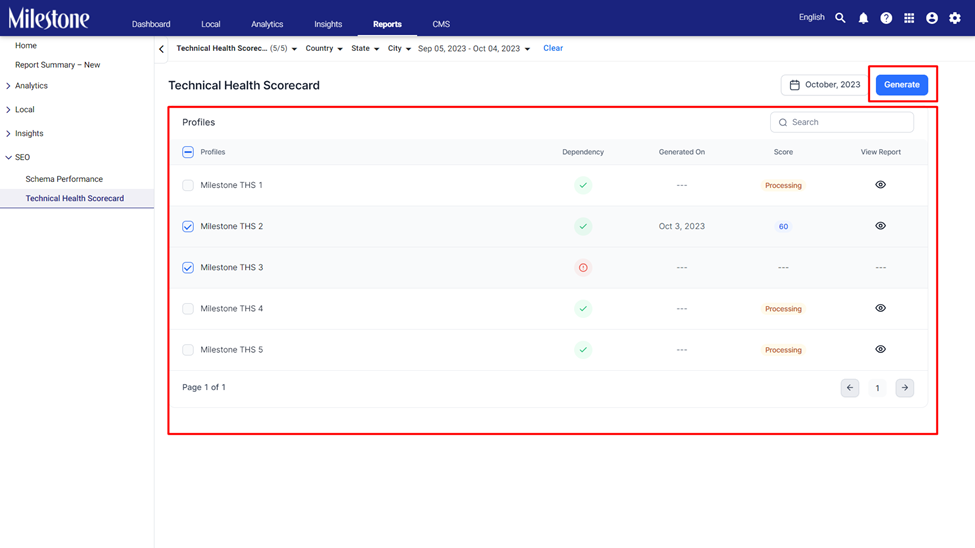The width and height of the screenshot is (975, 548).
Task: Open the apps grid icon
Action: pos(909,18)
